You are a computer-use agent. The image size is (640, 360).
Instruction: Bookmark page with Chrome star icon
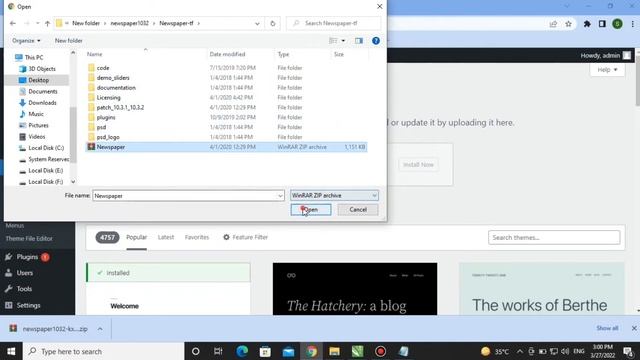[x=568, y=24]
